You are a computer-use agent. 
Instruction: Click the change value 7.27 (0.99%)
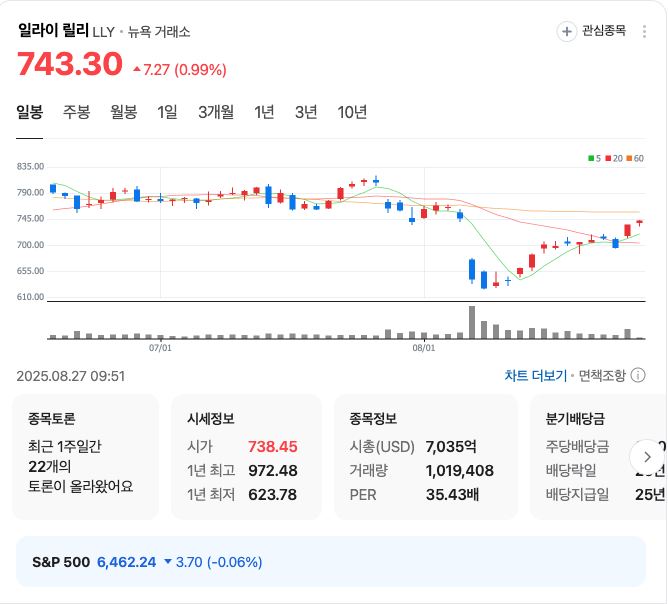(x=180, y=69)
